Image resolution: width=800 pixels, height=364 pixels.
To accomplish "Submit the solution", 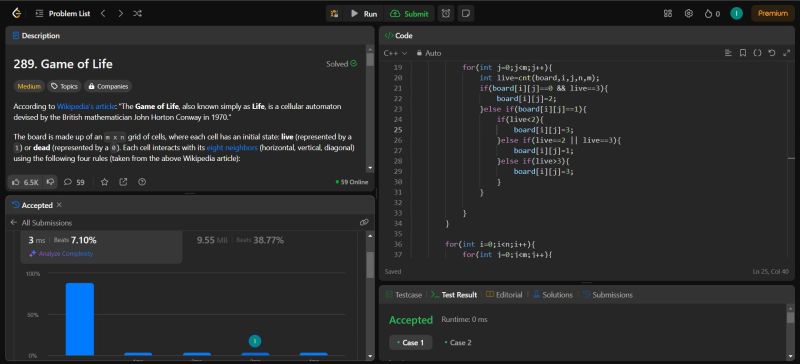I will tap(409, 14).
